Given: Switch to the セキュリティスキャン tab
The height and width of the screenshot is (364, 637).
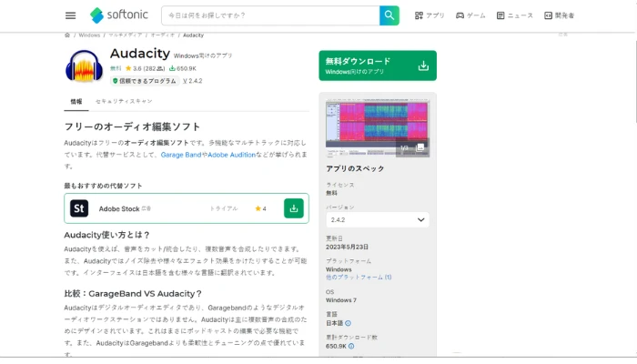Looking at the screenshot, I should pos(124,101).
